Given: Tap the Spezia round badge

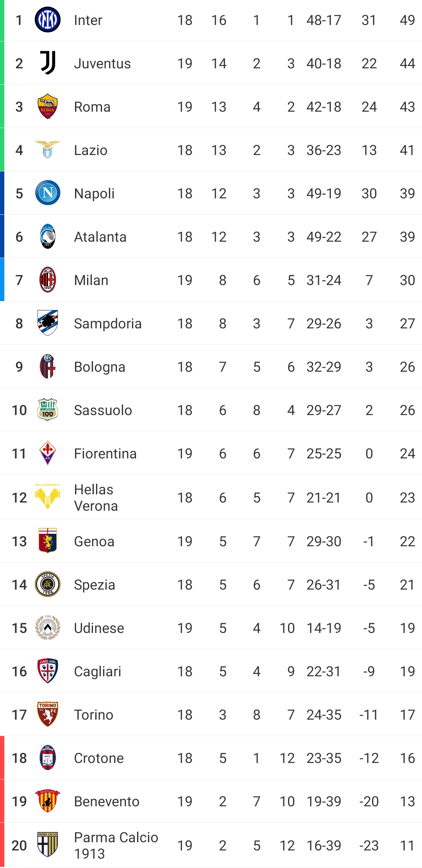Looking at the screenshot, I should [x=48, y=584].
